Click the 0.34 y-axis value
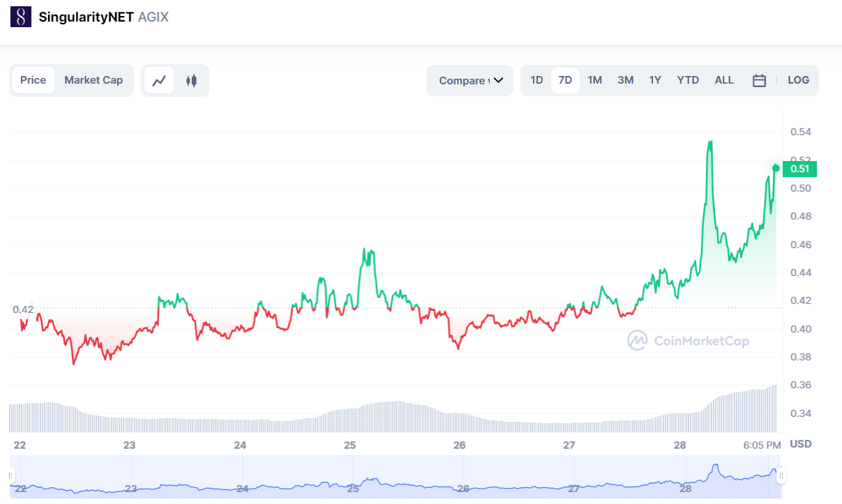This screenshot has height=504, width=842. (x=800, y=413)
